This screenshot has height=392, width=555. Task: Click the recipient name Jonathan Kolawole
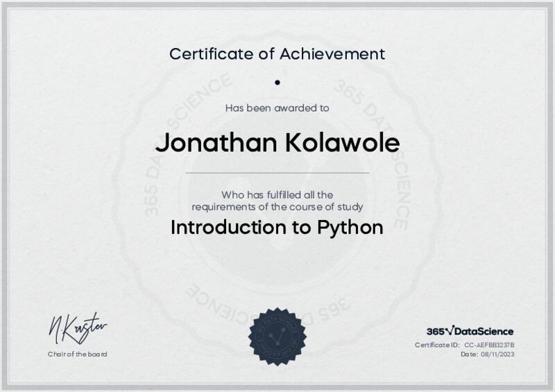click(277, 143)
